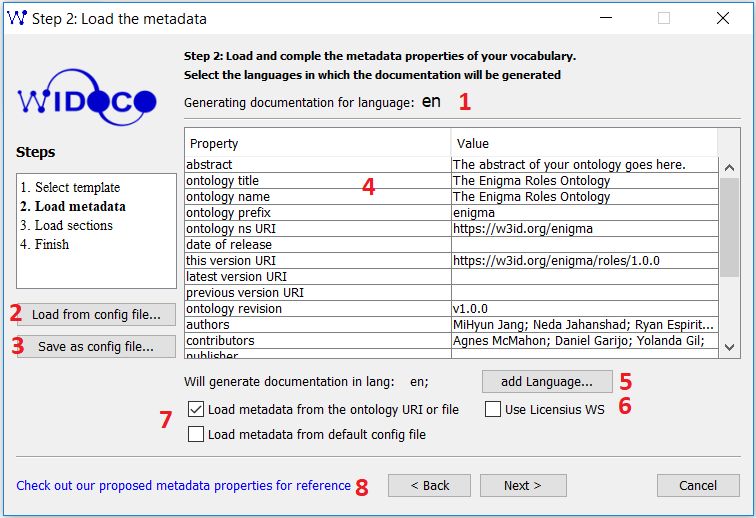Viewport: 756px width, 518px height.
Task: Select 'ontology revision' property label
Action: coord(234,308)
